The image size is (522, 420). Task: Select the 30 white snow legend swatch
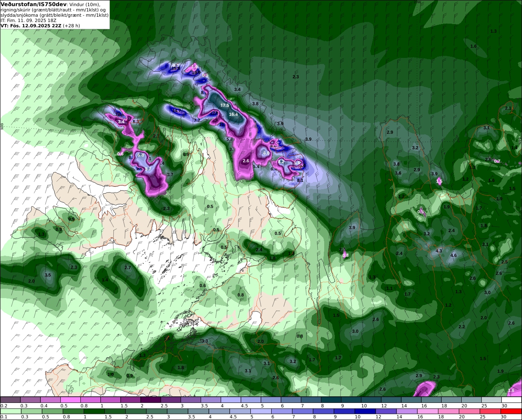tap(512, 400)
